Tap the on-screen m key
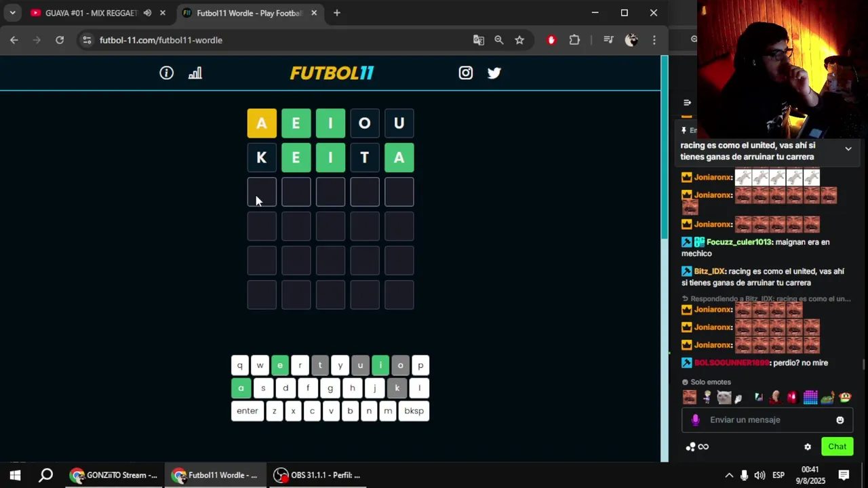 (x=388, y=411)
